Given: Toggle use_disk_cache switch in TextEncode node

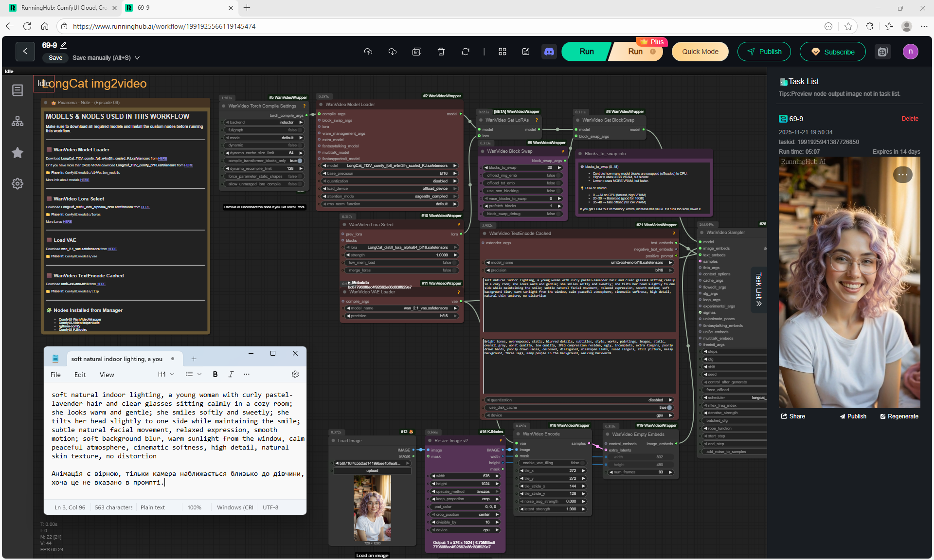Looking at the screenshot, I should [669, 408].
